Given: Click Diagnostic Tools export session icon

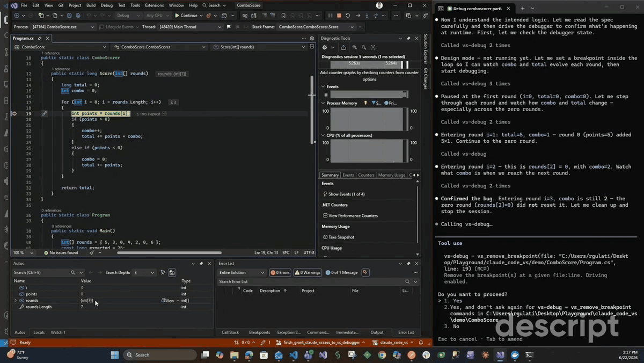Looking at the screenshot, I should 343,47.
